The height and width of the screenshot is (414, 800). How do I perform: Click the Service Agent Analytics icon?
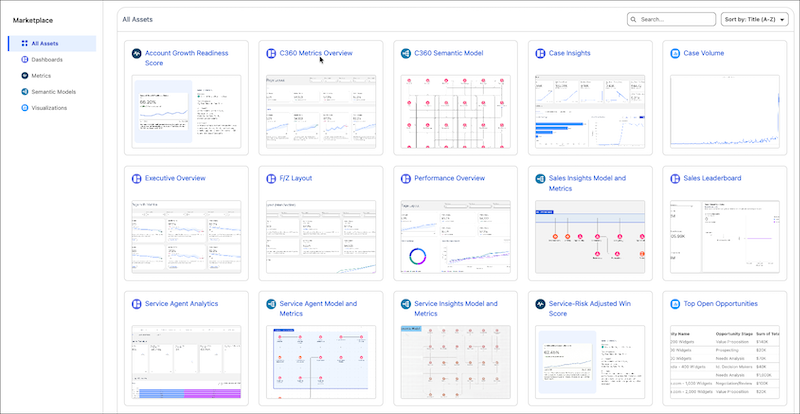(136, 304)
